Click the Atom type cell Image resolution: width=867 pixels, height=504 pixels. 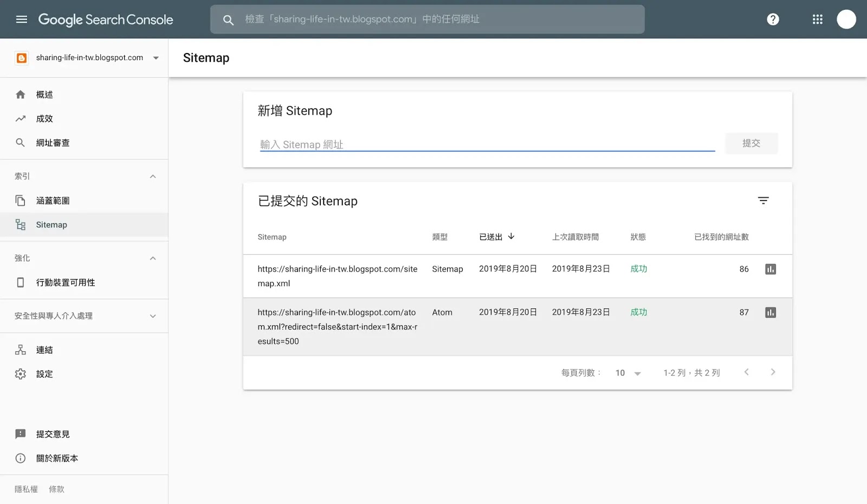442,312
